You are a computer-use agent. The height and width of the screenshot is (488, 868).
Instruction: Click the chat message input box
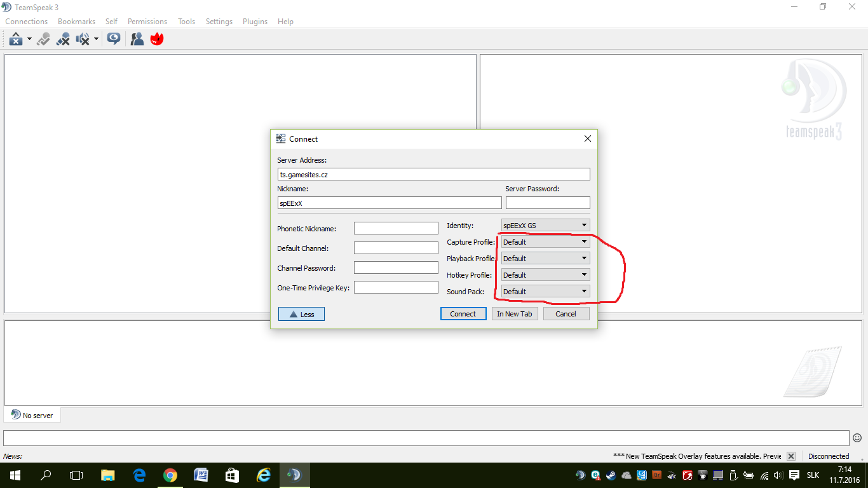pyautogui.click(x=426, y=438)
